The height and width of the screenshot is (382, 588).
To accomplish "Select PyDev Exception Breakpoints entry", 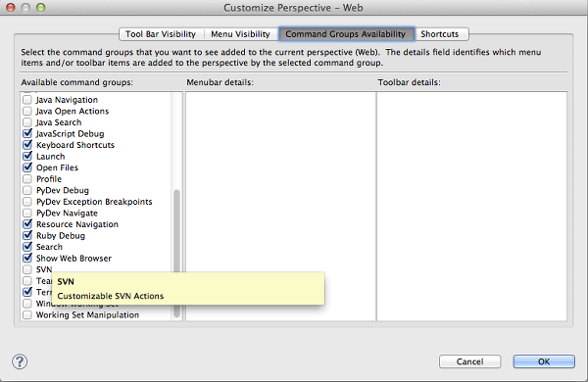I will (94, 202).
